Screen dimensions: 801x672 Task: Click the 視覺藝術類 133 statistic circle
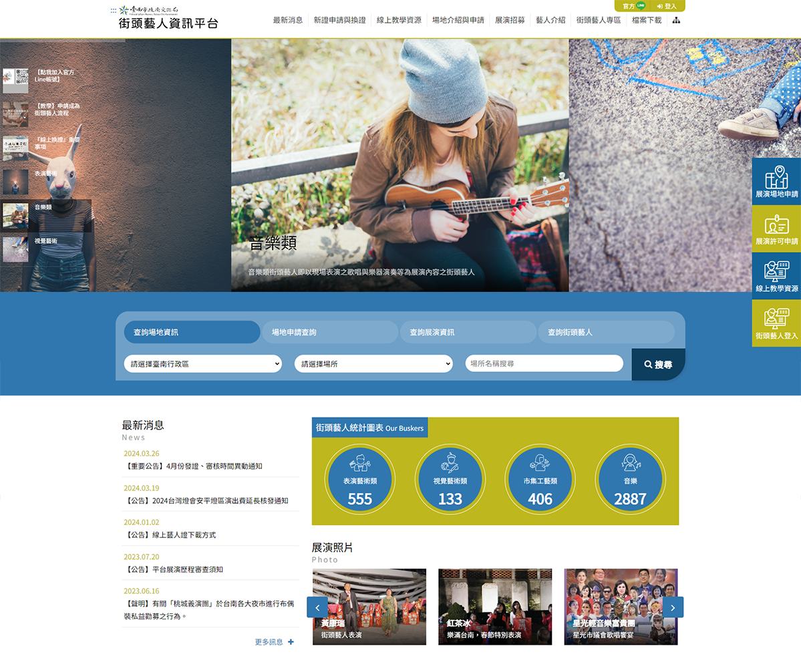(450, 480)
